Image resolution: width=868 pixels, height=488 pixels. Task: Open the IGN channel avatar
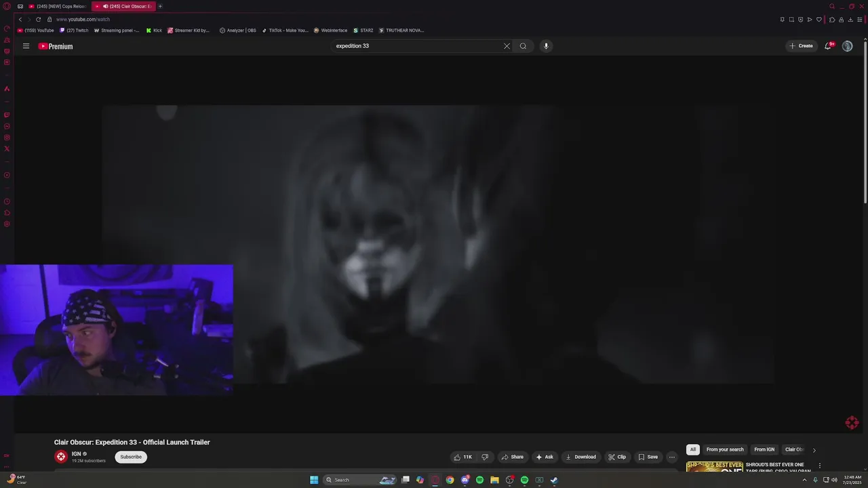61,457
